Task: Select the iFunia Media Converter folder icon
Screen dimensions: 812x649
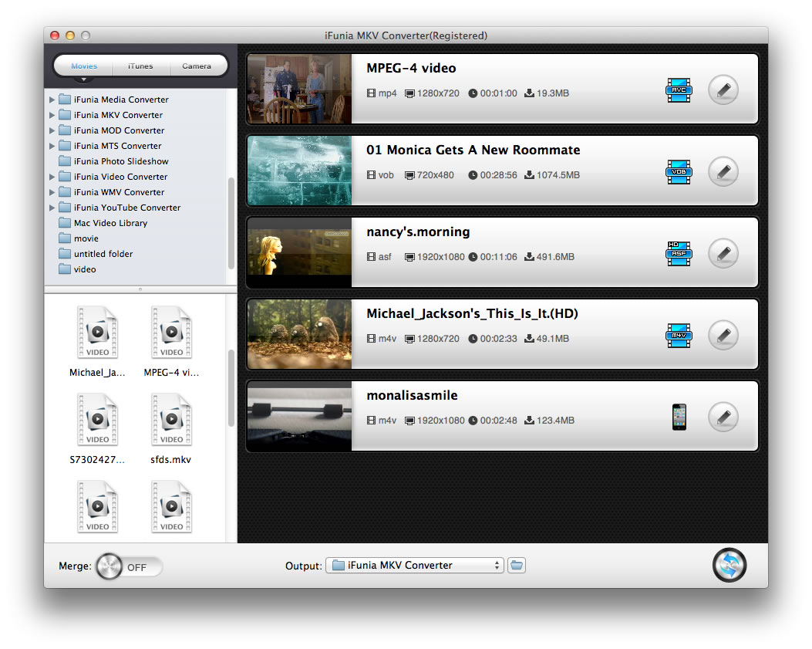Action: (65, 99)
